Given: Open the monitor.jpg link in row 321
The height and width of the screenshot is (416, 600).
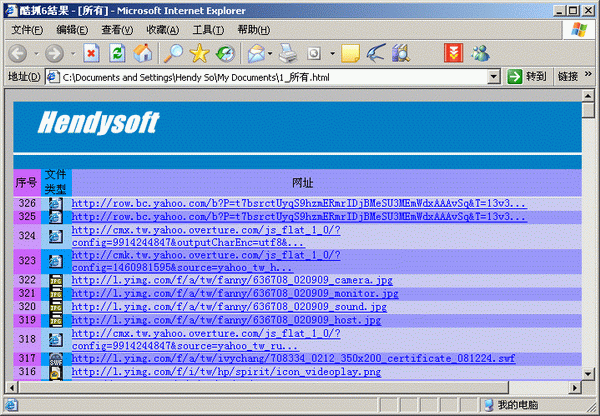Looking at the screenshot, I should (x=235, y=294).
